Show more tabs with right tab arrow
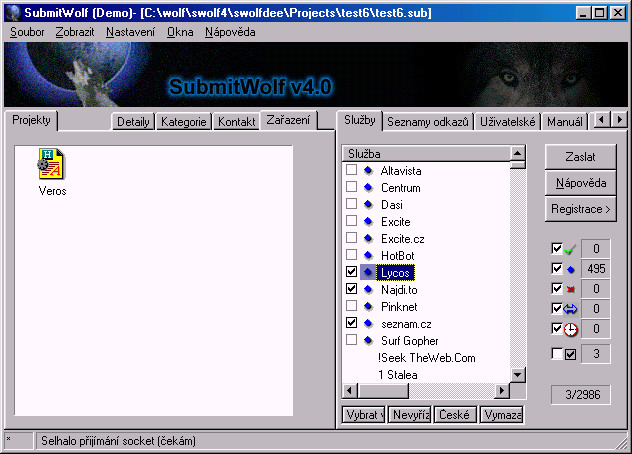 (x=619, y=120)
